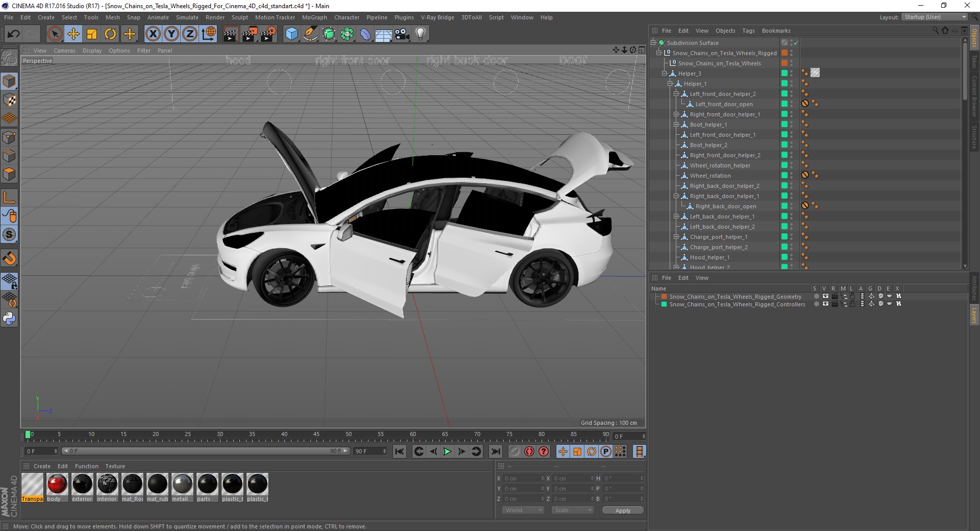
Task: Add a Floor environment object
Action: pos(384,34)
